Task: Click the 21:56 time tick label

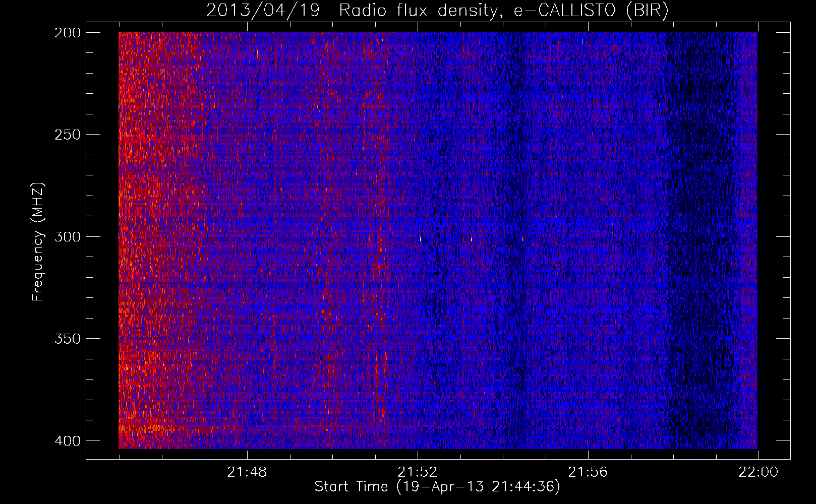Action: pyautogui.click(x=588, y=472)
